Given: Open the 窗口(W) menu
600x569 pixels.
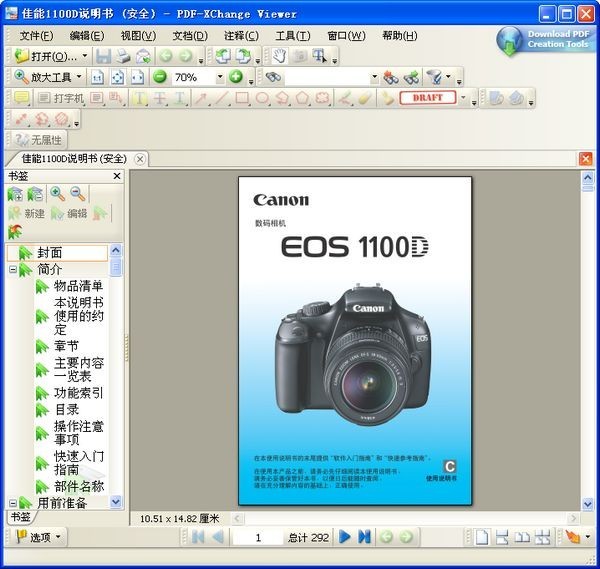Looking at the screenshot, I should point(346,36).
